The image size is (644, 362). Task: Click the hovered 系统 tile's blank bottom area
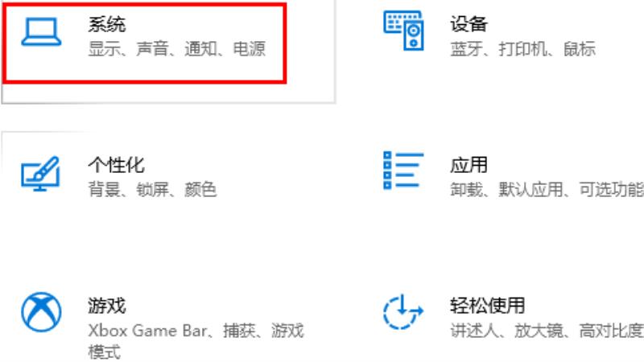click(168, 93)
